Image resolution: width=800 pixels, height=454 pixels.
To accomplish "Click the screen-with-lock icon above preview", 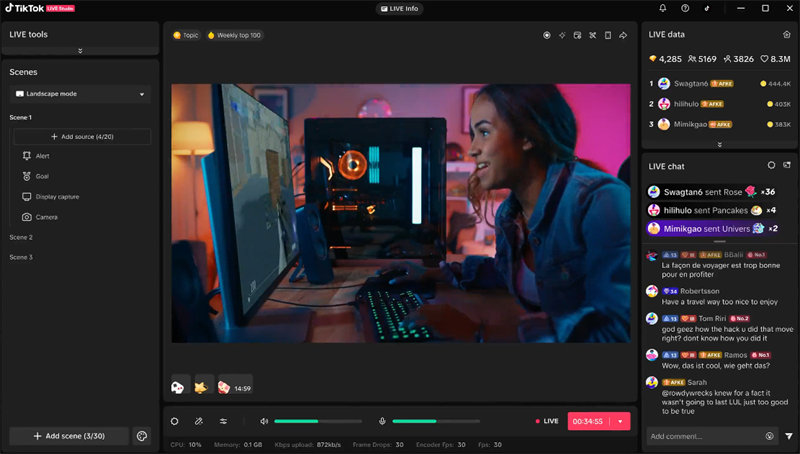I will click(577, 35).
